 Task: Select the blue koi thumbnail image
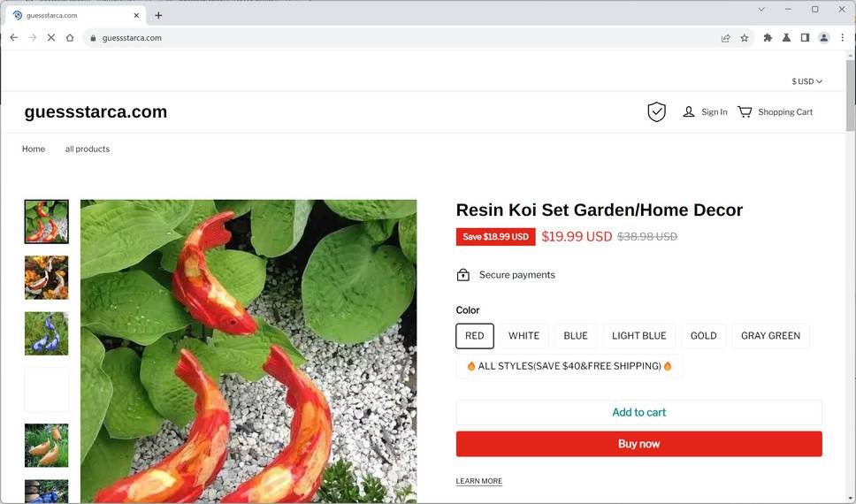pos(47,333)
